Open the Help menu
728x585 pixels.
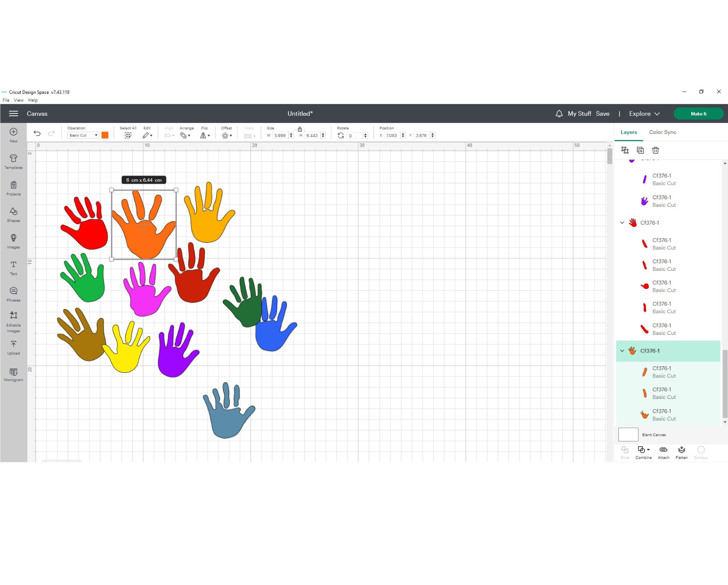(33, 100)
